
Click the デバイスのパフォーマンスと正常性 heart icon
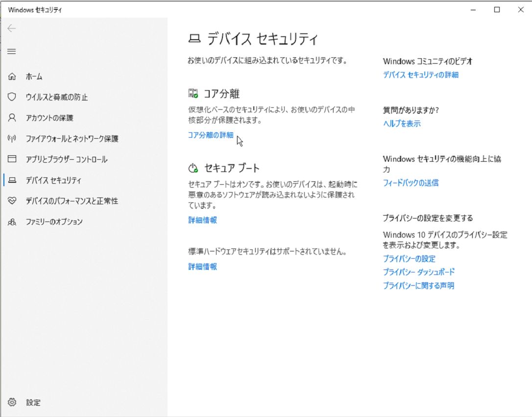click(x=12, y=201)
